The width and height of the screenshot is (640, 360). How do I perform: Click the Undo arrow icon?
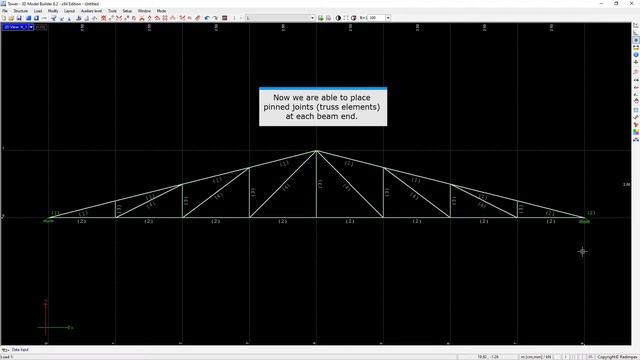click(x=207, y=18)
